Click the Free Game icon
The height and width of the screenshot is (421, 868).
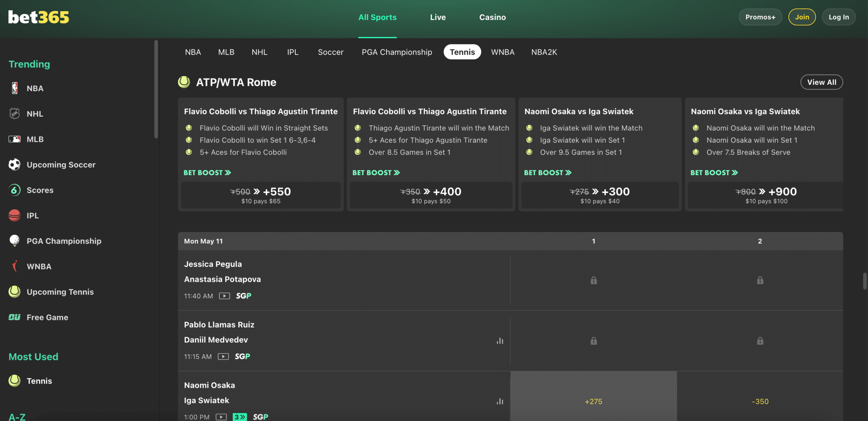pyautogui.click(x=15, y=317)
